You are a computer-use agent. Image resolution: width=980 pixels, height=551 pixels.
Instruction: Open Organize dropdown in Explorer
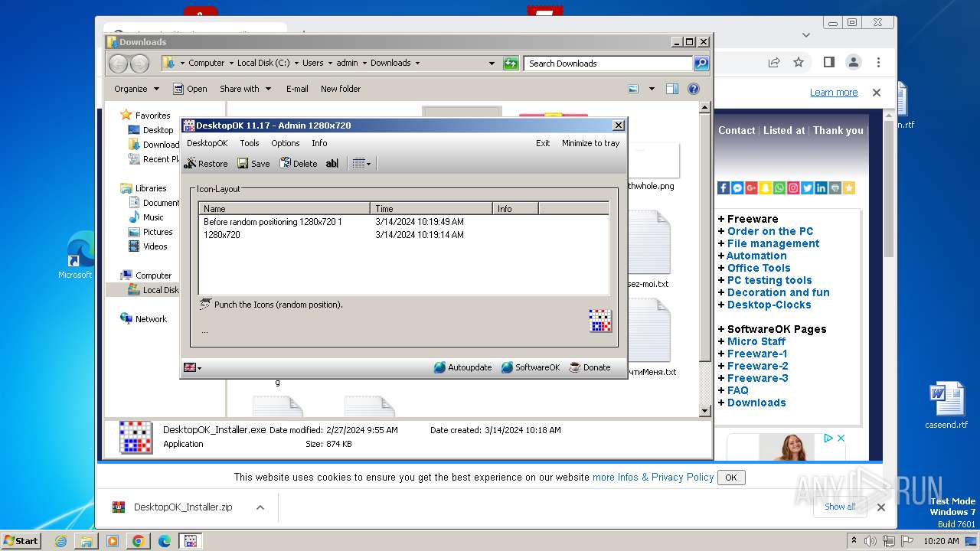tap(136, 89)
